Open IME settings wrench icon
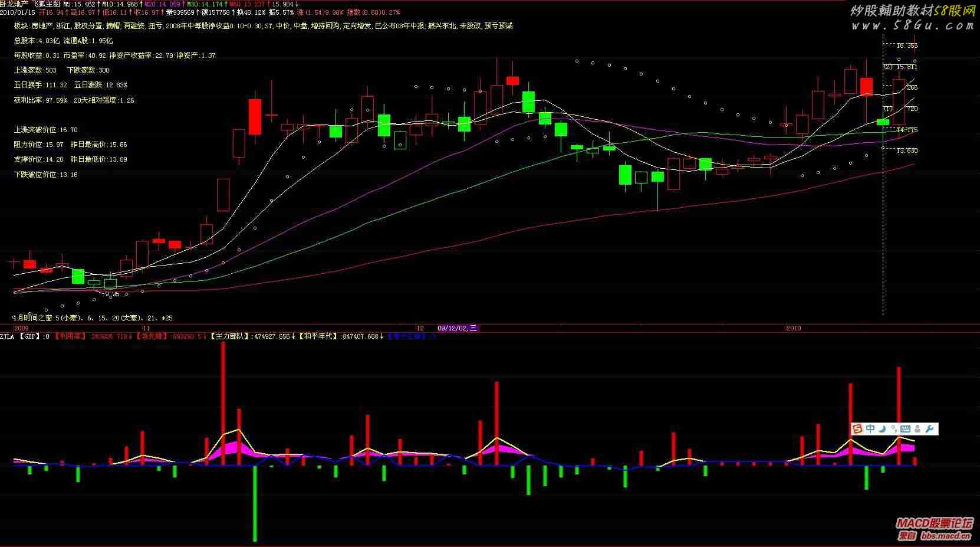 [x=930, y=429]
